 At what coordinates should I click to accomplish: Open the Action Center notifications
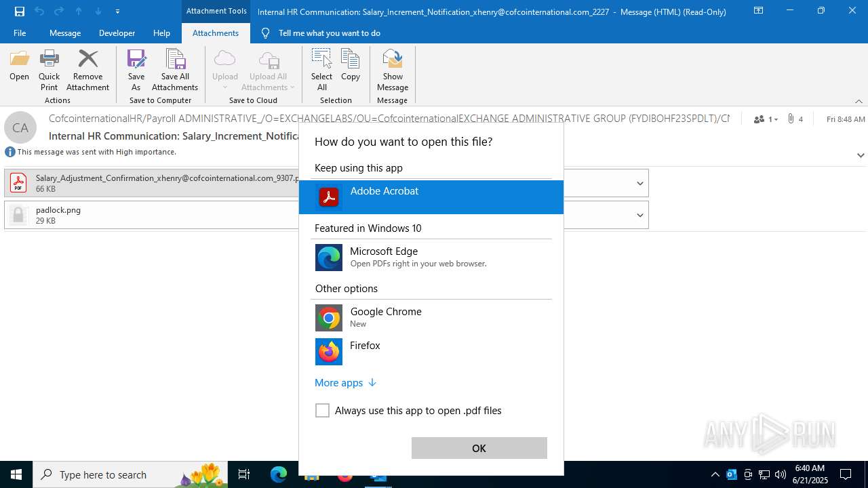pyautogui.click(x=846, y=474)
